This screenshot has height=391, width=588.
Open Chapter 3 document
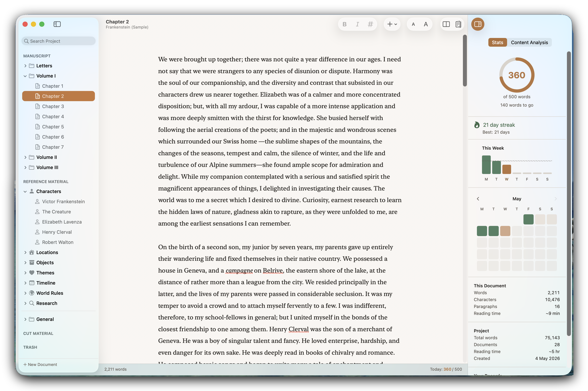[x=59, y=106]
